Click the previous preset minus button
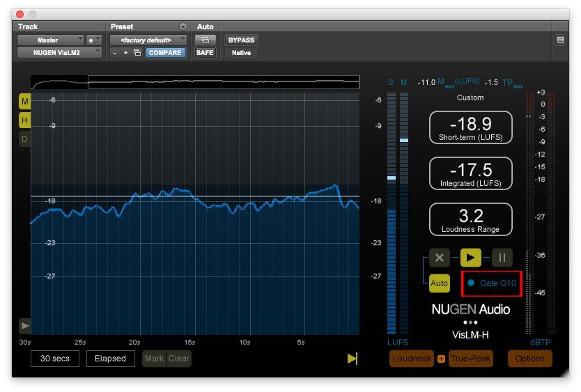 (116, 53)
